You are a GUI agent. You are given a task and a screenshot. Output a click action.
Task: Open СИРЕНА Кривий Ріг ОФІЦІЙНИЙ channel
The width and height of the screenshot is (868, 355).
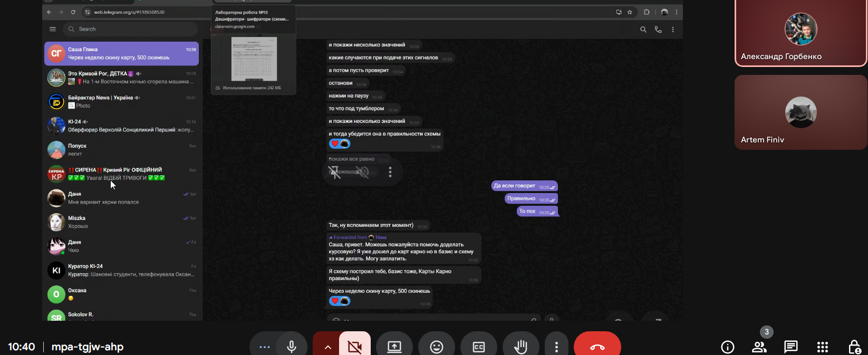122,174
